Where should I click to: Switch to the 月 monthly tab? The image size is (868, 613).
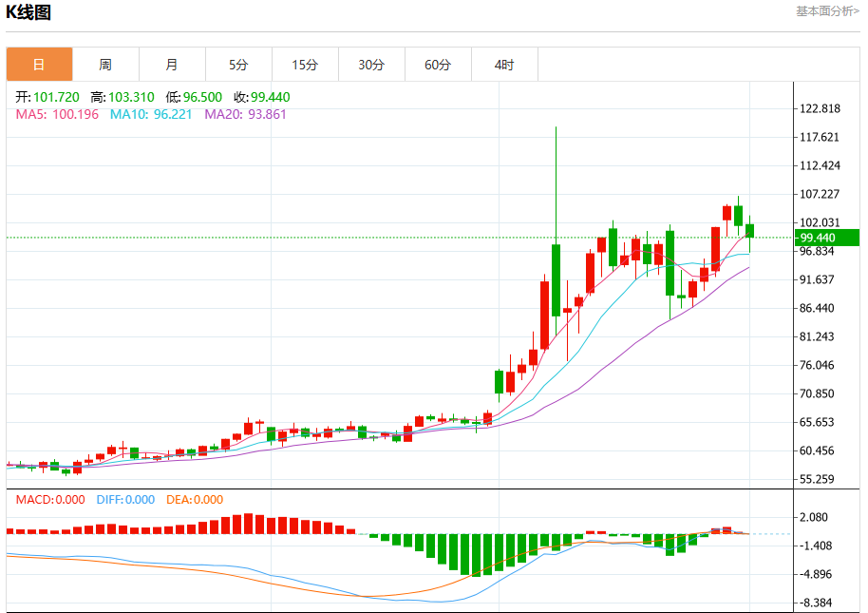172,65
